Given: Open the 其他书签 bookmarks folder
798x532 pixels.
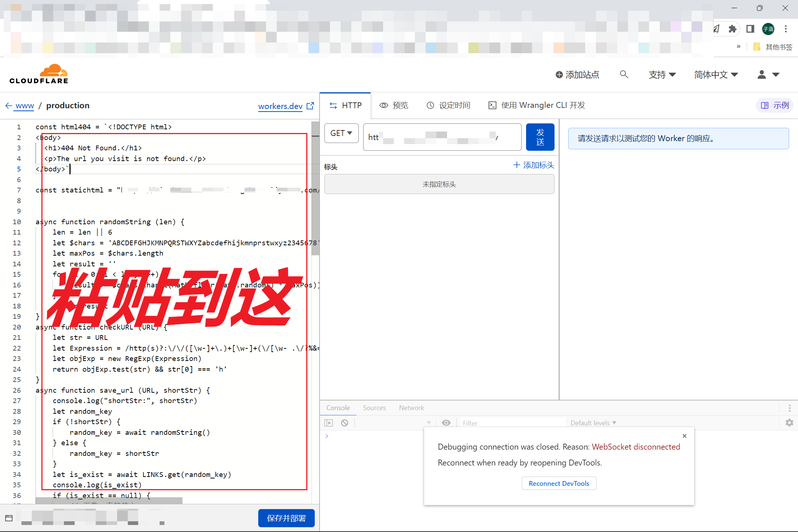Looking at the screenshot, I should click(773, 47).
